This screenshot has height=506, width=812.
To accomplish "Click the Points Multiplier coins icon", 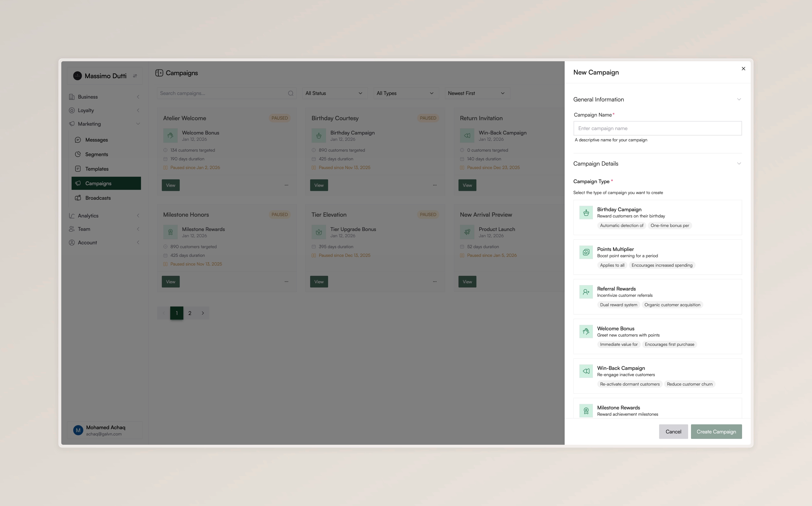I will (x=586, y=252).
